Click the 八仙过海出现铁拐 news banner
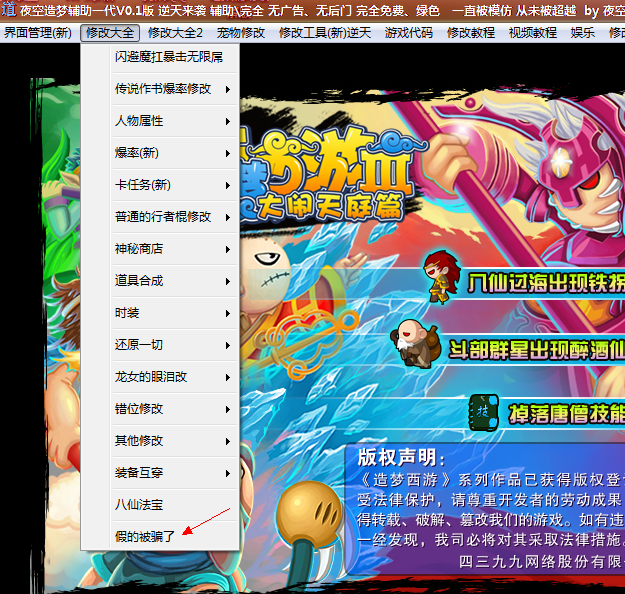 pyautogui.click(x=546, y=283)
